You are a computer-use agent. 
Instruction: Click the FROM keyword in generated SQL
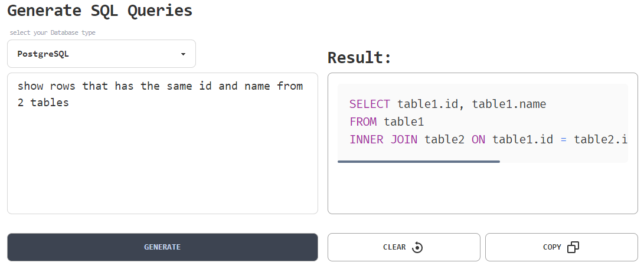363,122
